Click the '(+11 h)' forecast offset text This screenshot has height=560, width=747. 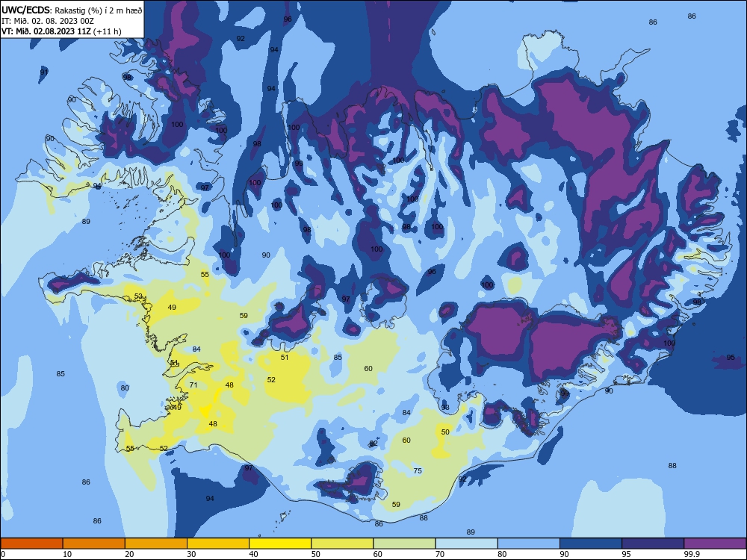point(108,31)
